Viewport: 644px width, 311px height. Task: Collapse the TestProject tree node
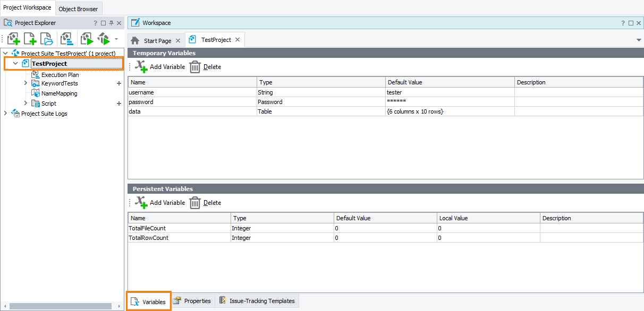pyautogui.click(x=14, y=63)
